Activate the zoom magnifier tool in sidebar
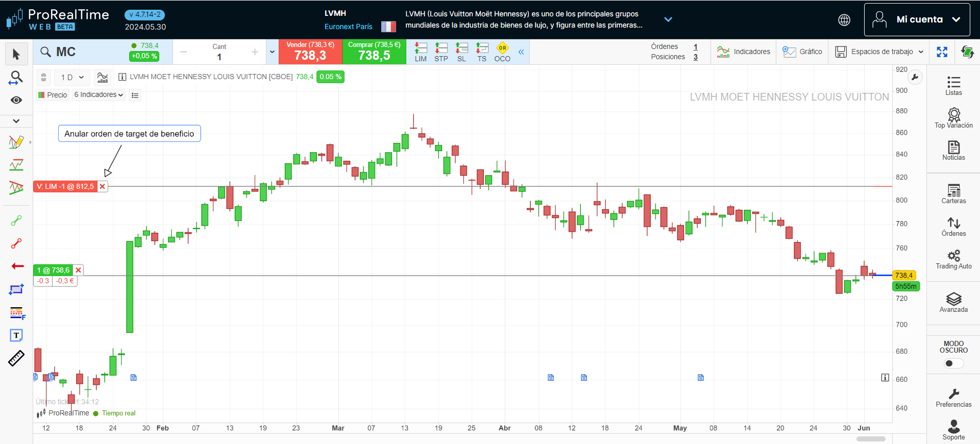Screen dimensions: 980x444 coord(16,78)
